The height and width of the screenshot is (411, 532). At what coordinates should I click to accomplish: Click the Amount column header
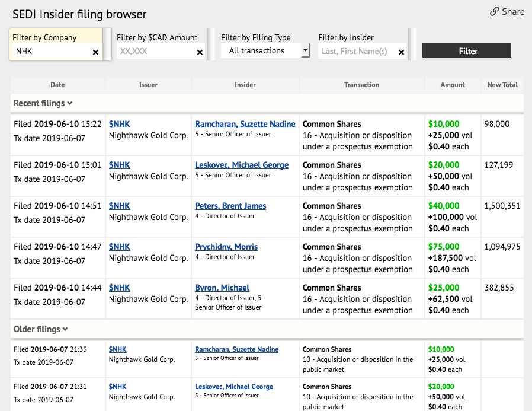pos(453,85)
